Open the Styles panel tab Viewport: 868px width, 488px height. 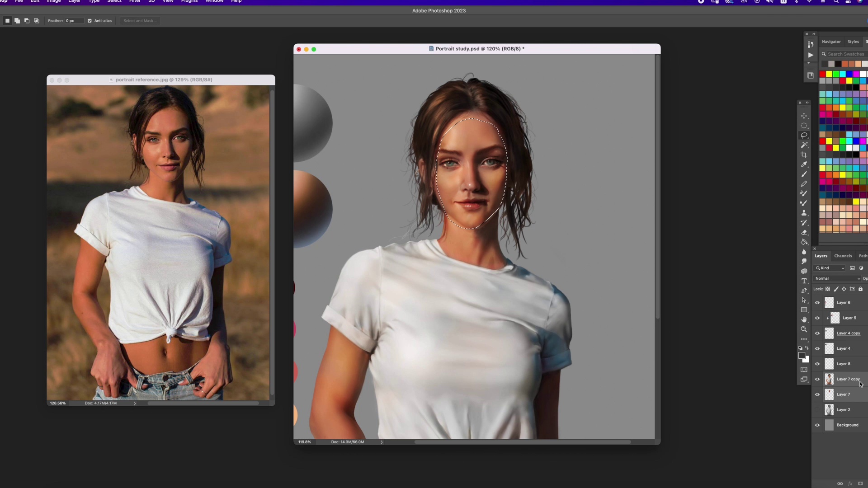[x=853, y=42]
